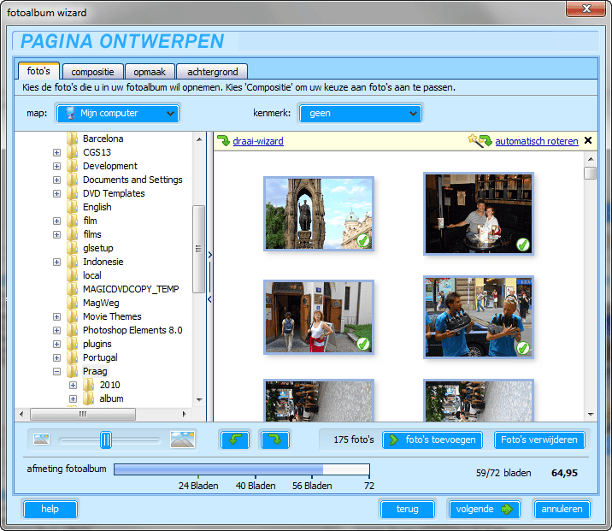Screen dimensions: 612x531
Task: Click the volgende button
Action: click(484, 509)
